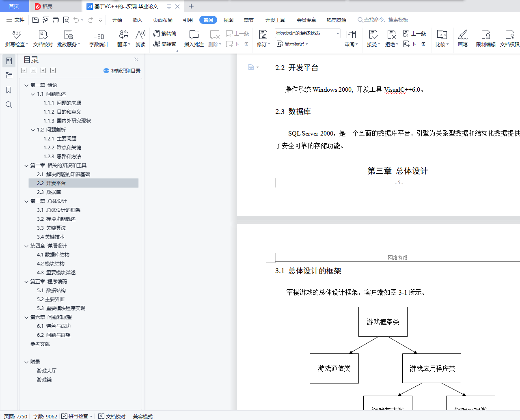This screenshot has height=420, width=520.
Task: Click the page icon beside heading 2.2 开发平台
Action: coord(251,67)
